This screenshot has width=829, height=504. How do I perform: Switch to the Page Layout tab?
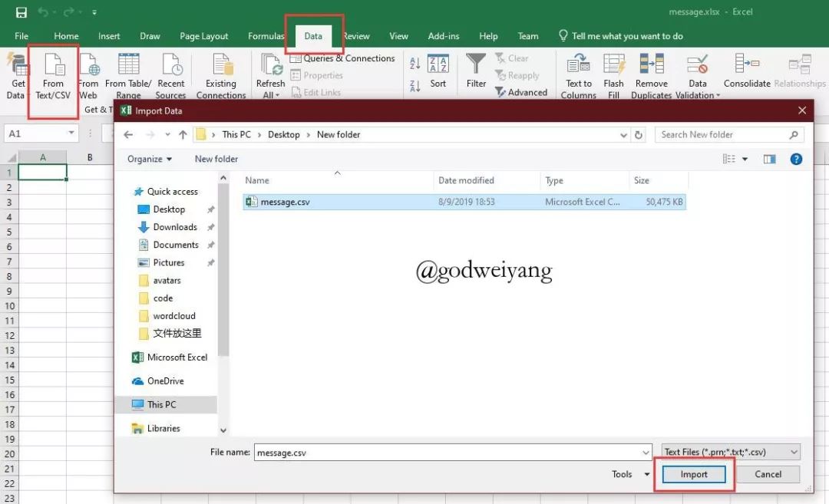pos(204,36)
